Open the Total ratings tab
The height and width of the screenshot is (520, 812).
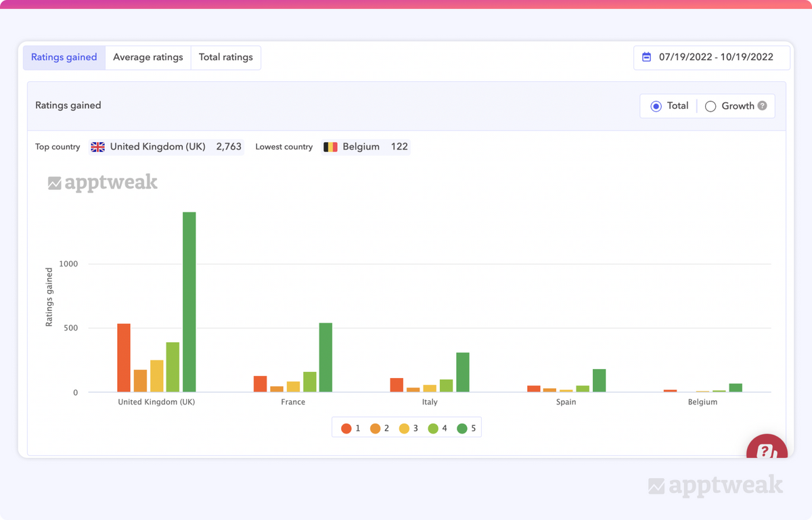pyautogui.click(x=226, y=57)
